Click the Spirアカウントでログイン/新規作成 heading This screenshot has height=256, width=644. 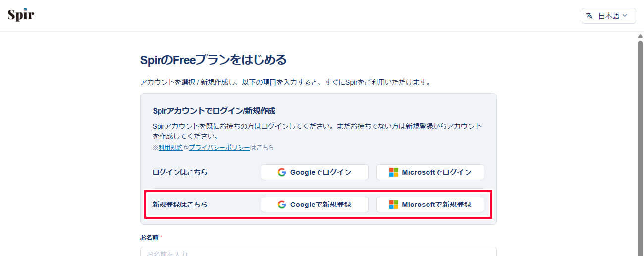[214, 111]
